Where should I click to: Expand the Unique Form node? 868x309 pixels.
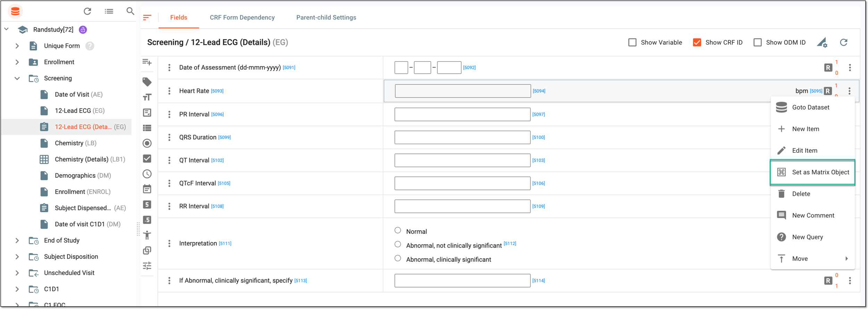coord(17,46)
